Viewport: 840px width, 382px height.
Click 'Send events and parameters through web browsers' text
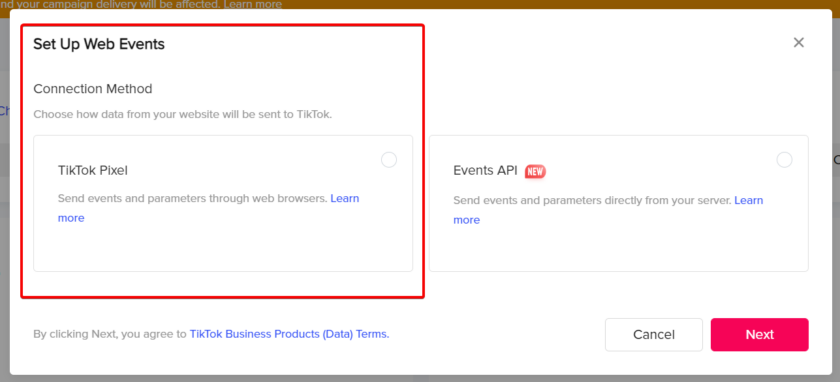(x=192, y=198)
